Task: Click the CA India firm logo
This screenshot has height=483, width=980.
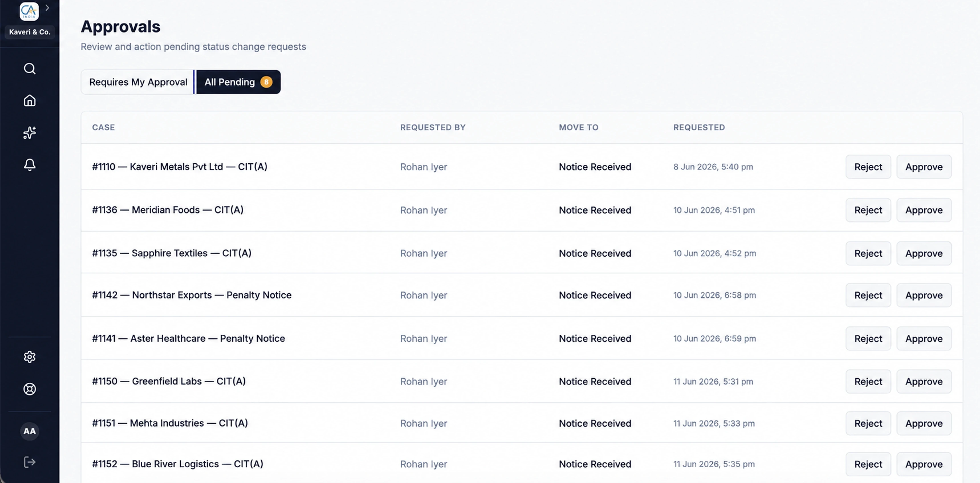Action: click(29, 11)
